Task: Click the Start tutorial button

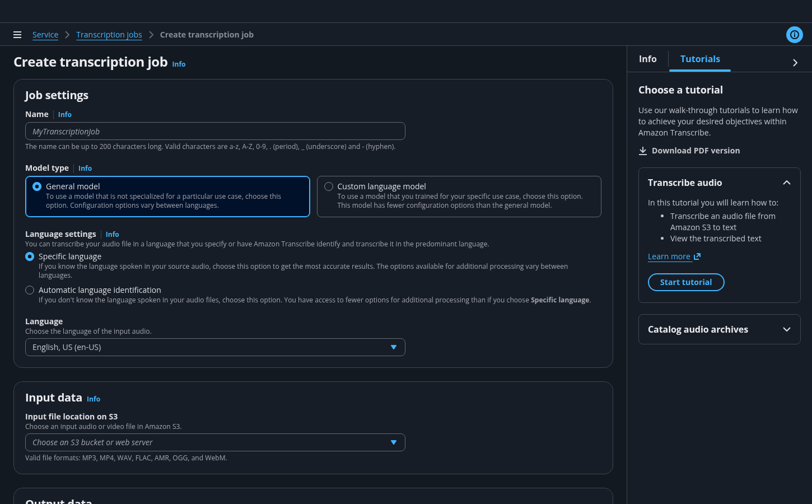Action: pos(685,282)
